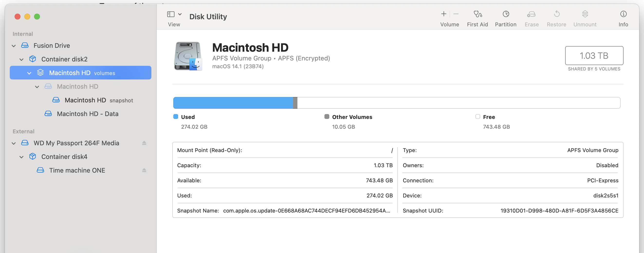Click the large Macintosh HD drive image
Viewport: 644px width, 253px height.
188,56
